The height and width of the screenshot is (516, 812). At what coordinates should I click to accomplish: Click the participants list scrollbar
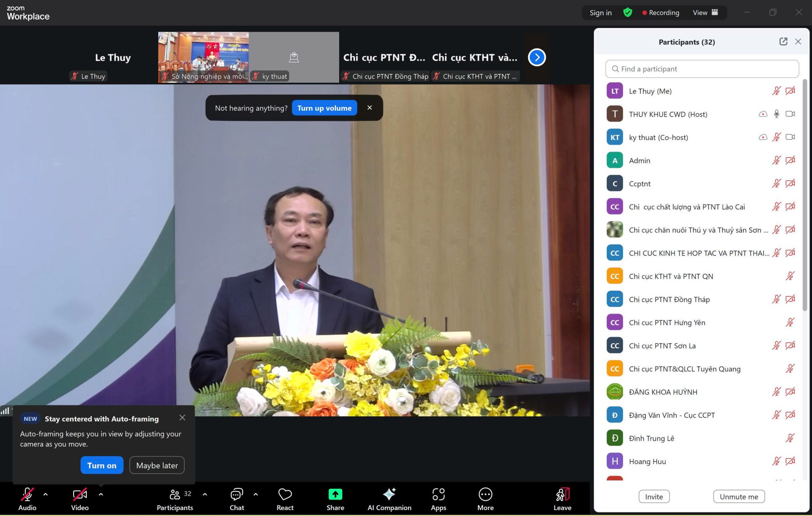(804, 194)
